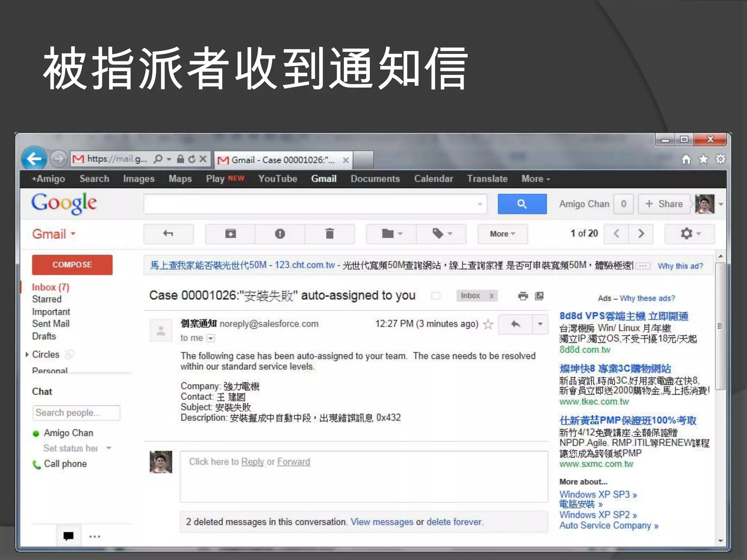The image size is (747, 560).
Task: Open the More menu in Google bar
Action: (x=535, y=179)
